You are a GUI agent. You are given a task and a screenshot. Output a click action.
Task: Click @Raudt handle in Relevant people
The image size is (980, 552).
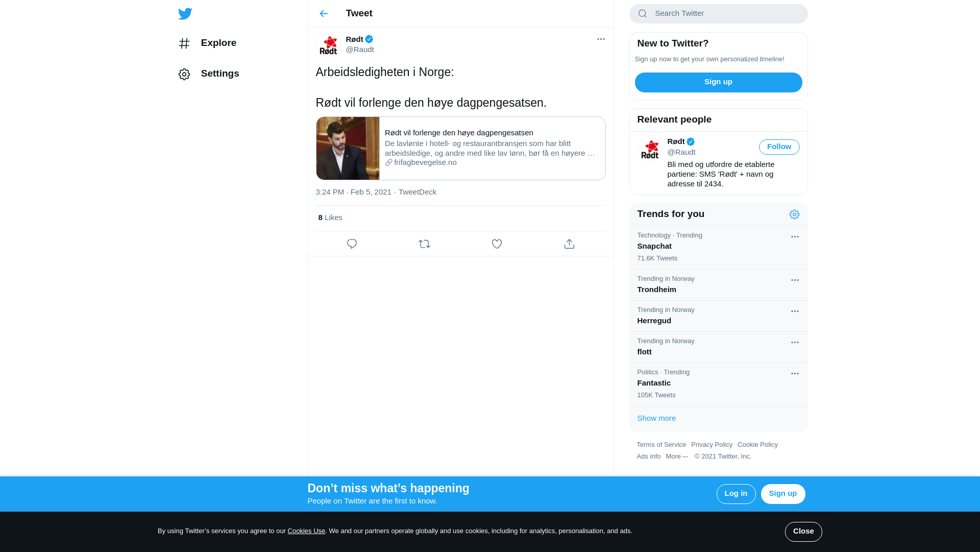click(x=681, y=152)
